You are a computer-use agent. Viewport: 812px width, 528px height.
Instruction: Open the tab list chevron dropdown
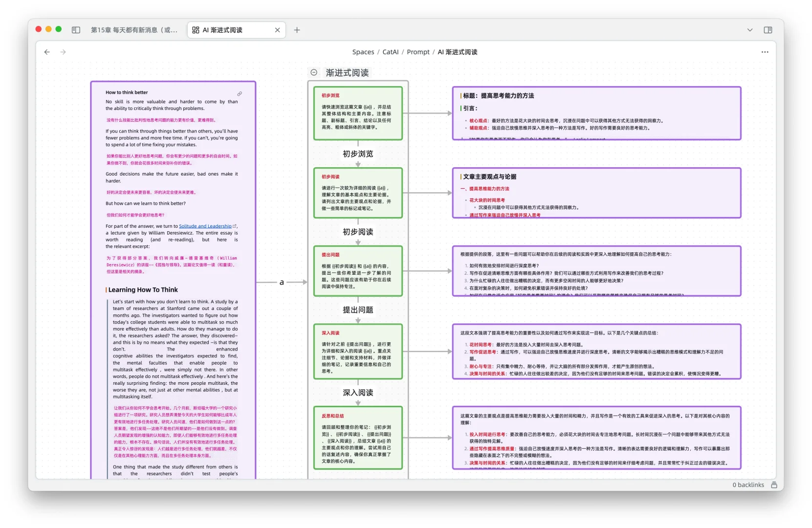click(x=749, y=30)
